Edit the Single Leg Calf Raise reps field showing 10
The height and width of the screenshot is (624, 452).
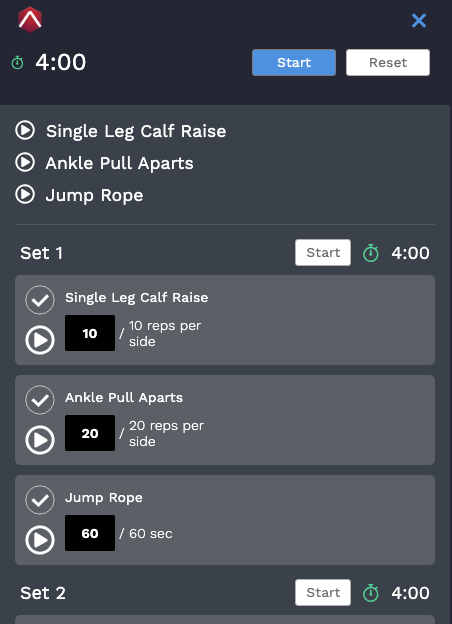[90, 333]
